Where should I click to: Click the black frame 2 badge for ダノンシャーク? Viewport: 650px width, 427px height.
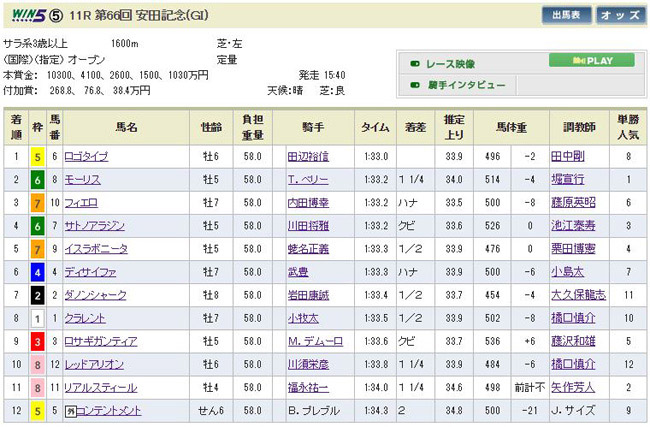[36, 293]
